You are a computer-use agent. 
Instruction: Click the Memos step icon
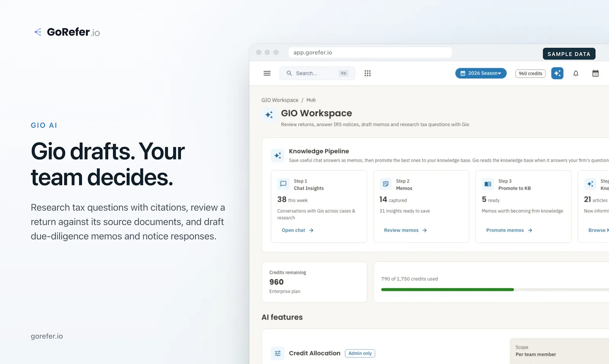(x=386, y=184)
